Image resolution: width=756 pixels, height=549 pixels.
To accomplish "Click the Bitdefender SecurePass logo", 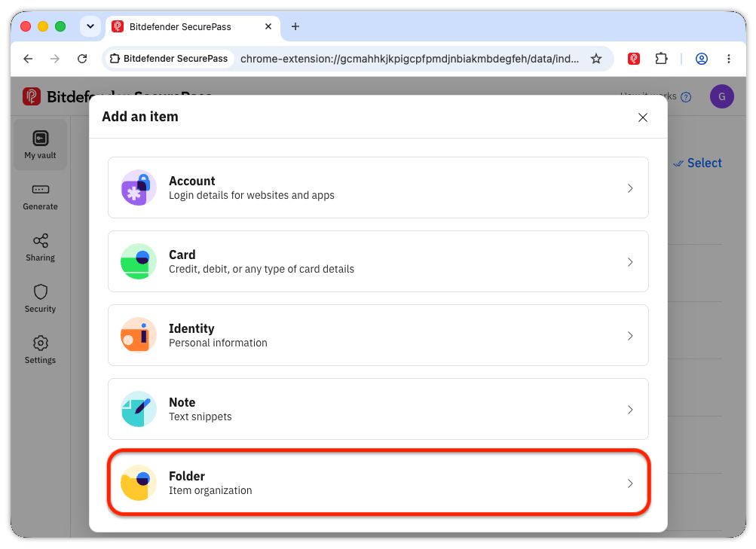I will click(x=32, y=96).
